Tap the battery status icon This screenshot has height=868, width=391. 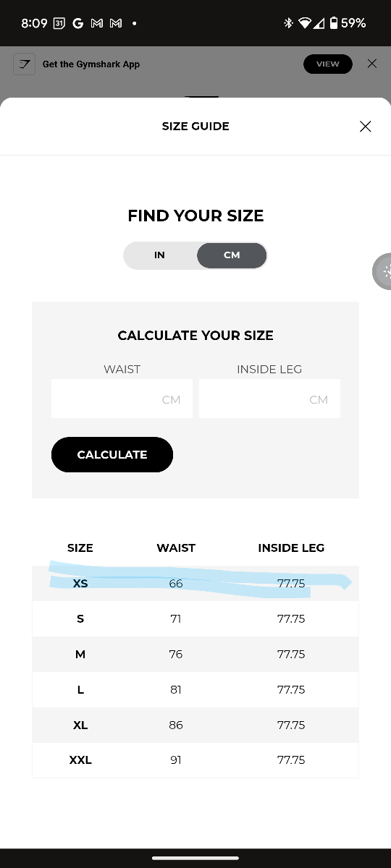[x=333, y=23]
